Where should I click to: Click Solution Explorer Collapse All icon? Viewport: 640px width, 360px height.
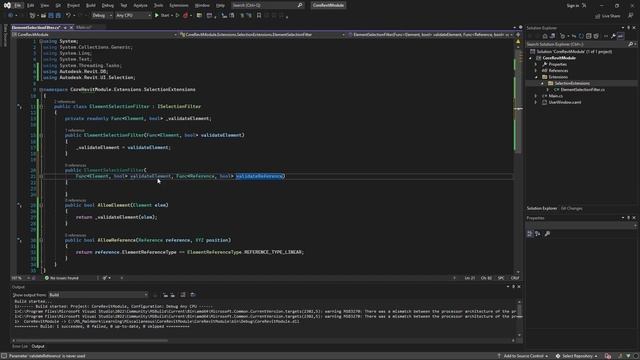pyautogui.click(x=589, y=36)
